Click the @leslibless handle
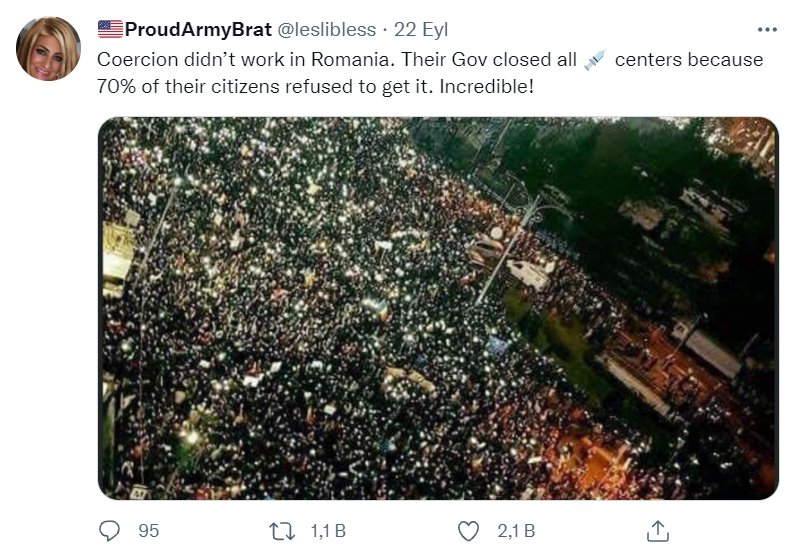 coord(319,29)
